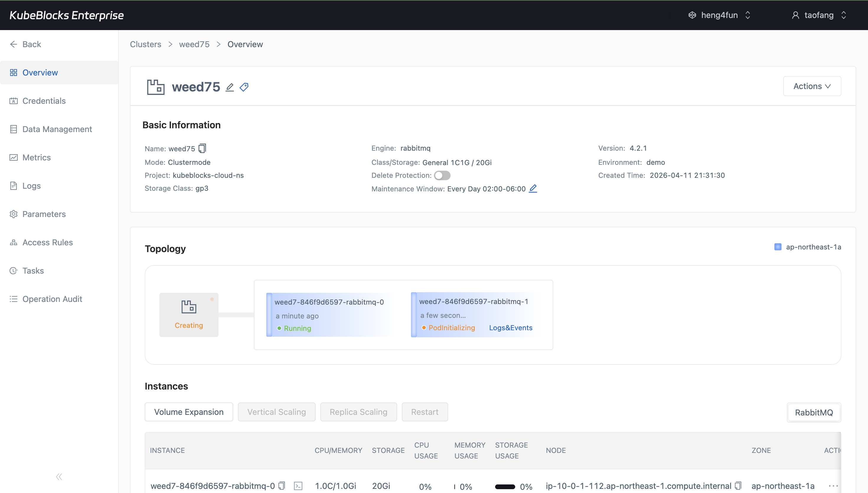Edit Maintenance Window via pencil icon
This screenshot has height=493, width=868.
[x=533, y=189]
